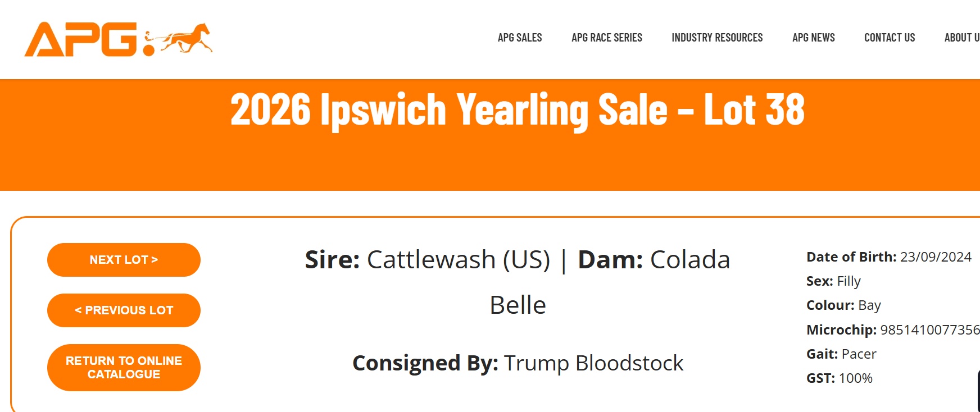Viewport: 980px width, 412px height.
Task: Click RETURN TO ONLINE CATALOGUE
Action: point(124,367)
